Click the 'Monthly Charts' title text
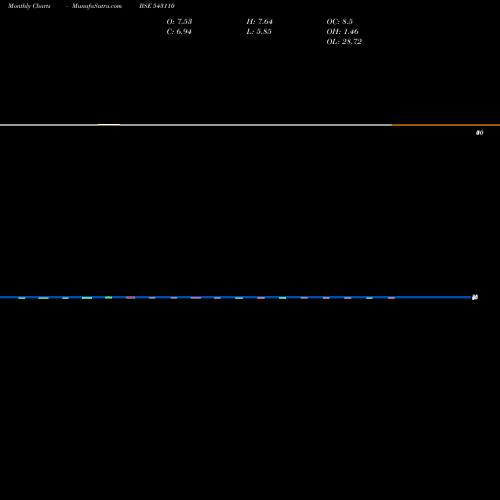 pos(29,6)
